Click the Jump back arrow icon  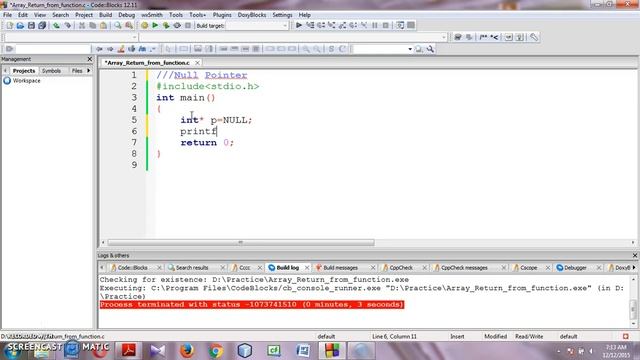pyautogui.click(x=99, y=49)
